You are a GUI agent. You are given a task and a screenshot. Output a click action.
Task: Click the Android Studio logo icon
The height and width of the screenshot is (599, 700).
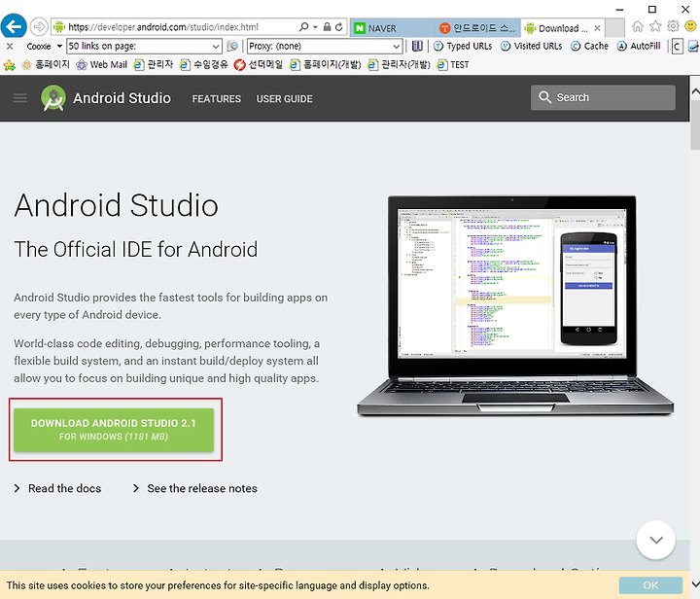[53, 98]
